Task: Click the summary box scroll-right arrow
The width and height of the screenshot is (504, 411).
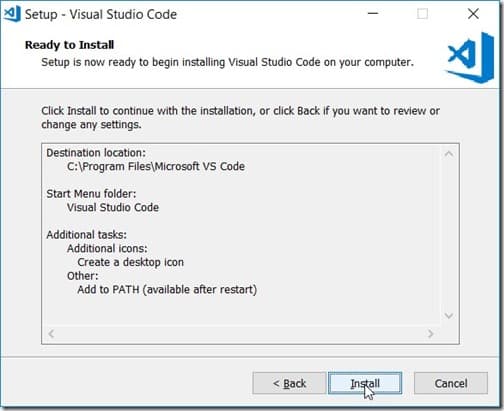Action: coord(430,333)
